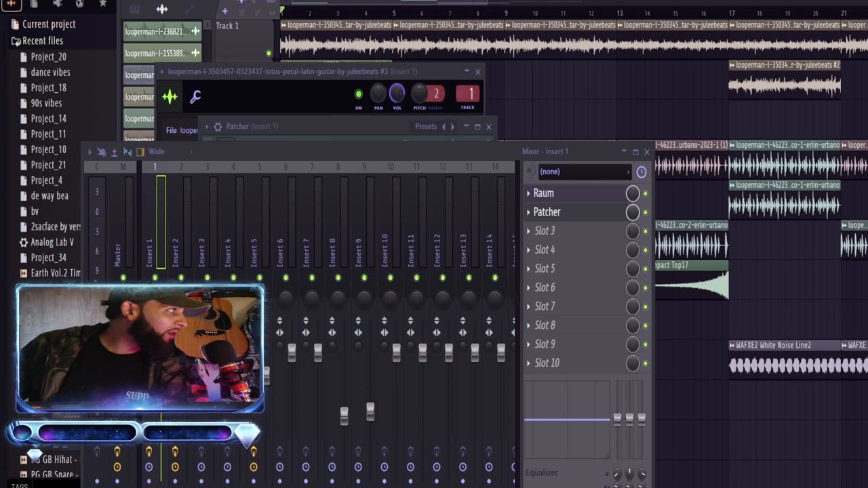Adjust the Raum mix level knob
Screen dimensions: 868x488
click(x=632, y=194)
